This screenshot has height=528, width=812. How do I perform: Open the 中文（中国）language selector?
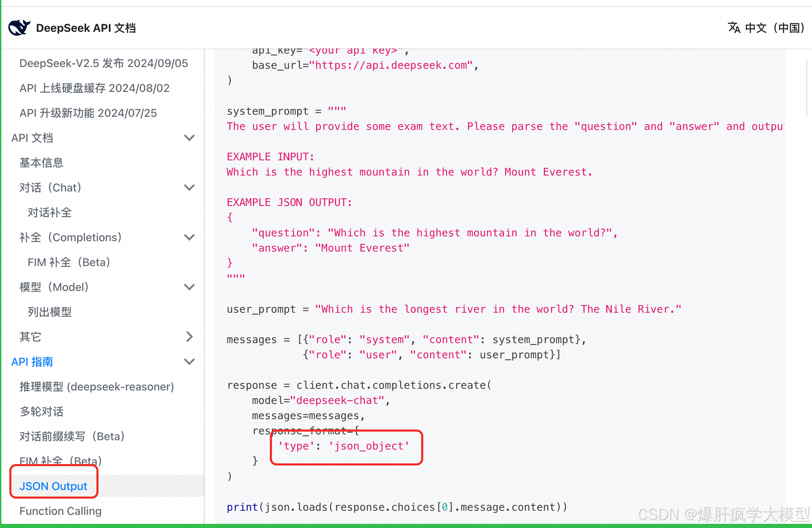point(774,28)
